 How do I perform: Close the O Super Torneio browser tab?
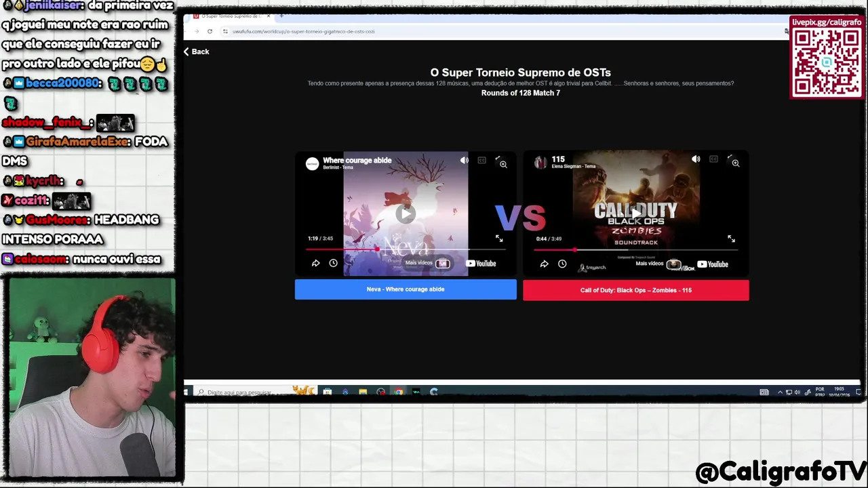pyautogui.click(x=269, y=16)
